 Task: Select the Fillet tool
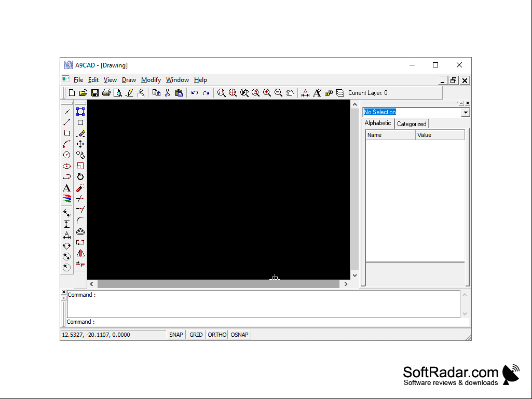click(x=80, y=221)
